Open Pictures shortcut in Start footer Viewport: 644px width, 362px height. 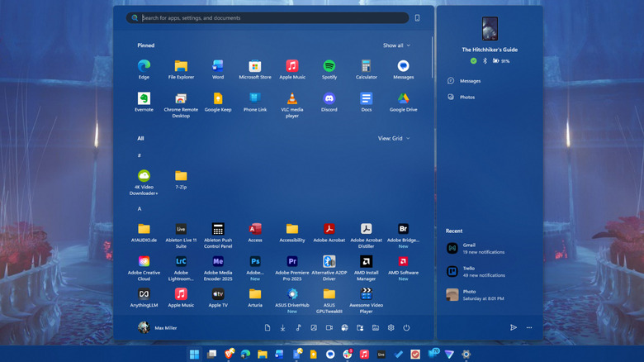(x=314, y=328)
